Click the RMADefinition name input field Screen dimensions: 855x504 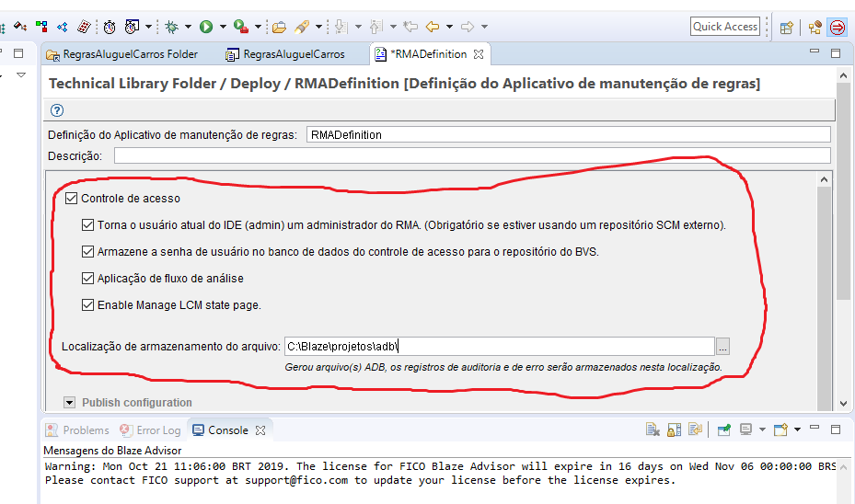pyautogui.click(x=568, y=134)
